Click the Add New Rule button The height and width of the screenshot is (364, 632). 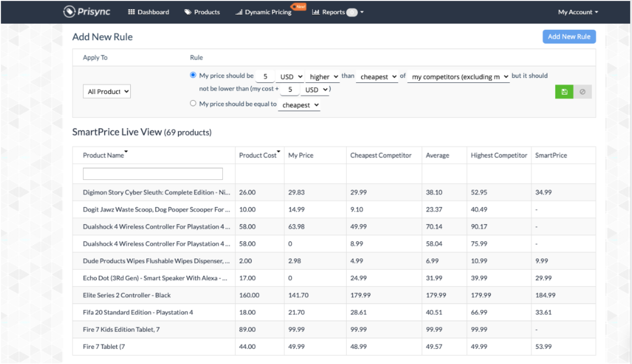click(569, 37)
